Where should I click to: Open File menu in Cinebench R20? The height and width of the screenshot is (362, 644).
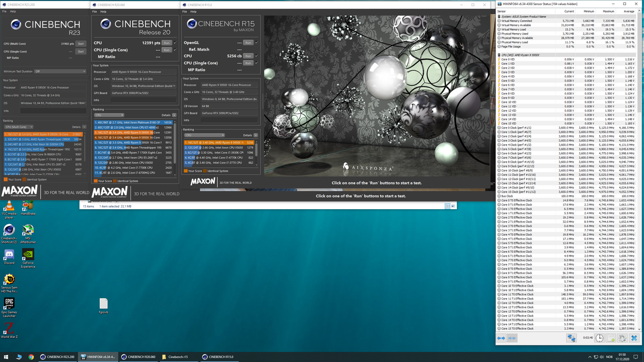(x=95, y=12)
